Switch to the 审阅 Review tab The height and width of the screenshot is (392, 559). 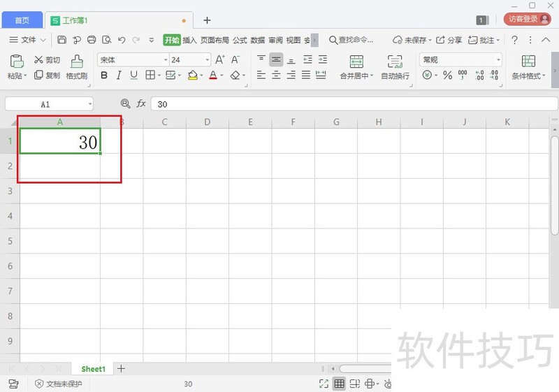point(275,40)
